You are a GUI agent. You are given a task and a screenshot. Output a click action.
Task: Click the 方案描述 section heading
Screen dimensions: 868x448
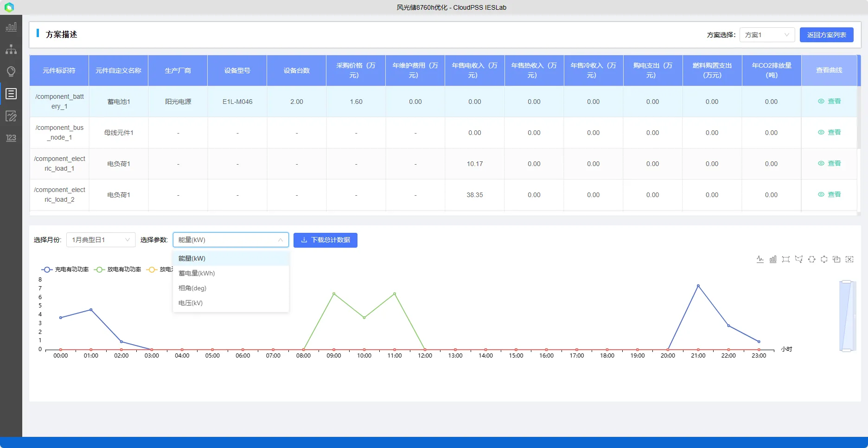click(61, 34)
